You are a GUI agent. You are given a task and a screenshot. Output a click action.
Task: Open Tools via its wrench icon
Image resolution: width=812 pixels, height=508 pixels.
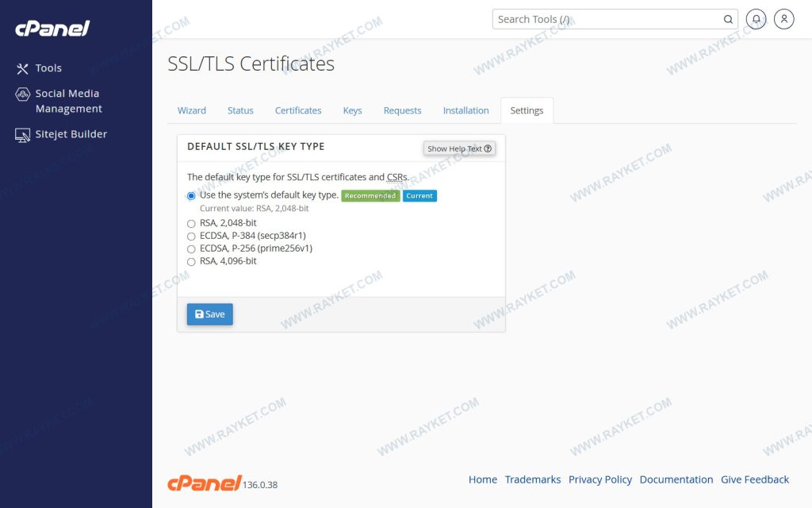click(x=22, y=68)
